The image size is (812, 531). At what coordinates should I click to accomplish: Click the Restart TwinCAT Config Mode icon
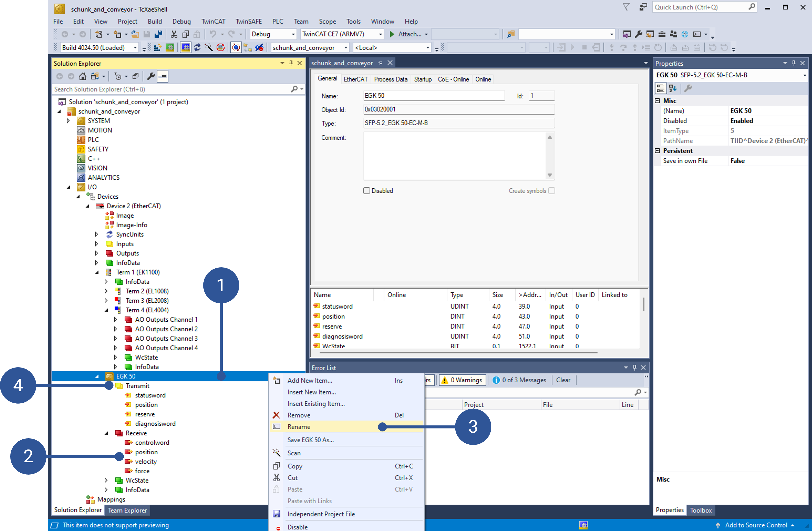[x=186, y=48]
